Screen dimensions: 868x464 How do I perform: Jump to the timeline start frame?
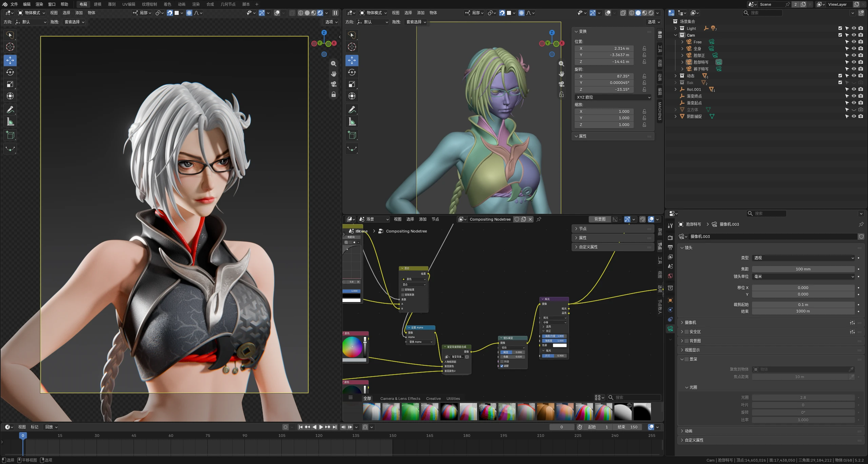pyautogui.click(x=300, y=427)
